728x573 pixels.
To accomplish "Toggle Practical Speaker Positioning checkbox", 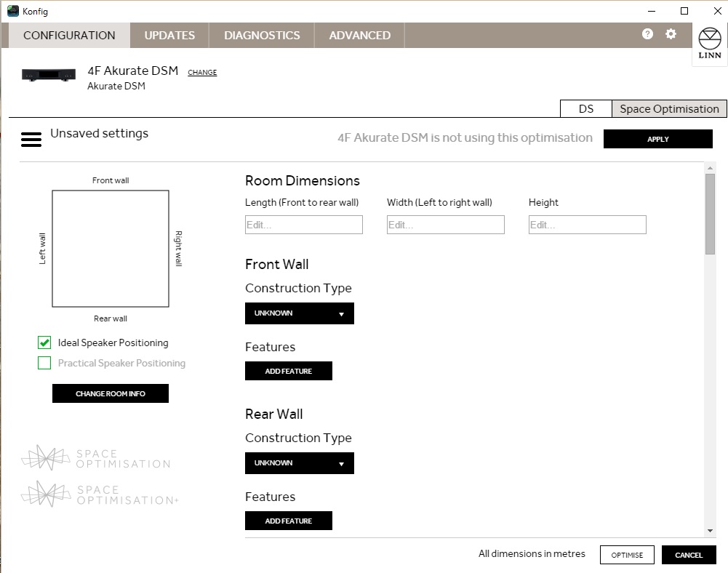I will (44, 363).
